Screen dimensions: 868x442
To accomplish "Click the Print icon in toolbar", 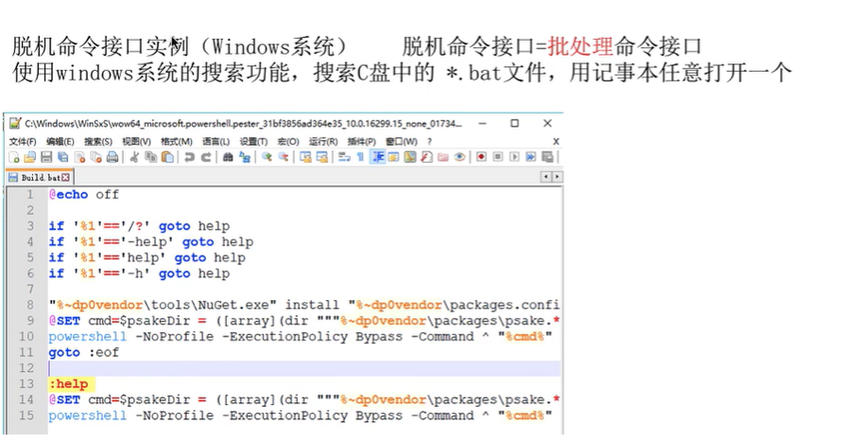I will coord(113,157).
